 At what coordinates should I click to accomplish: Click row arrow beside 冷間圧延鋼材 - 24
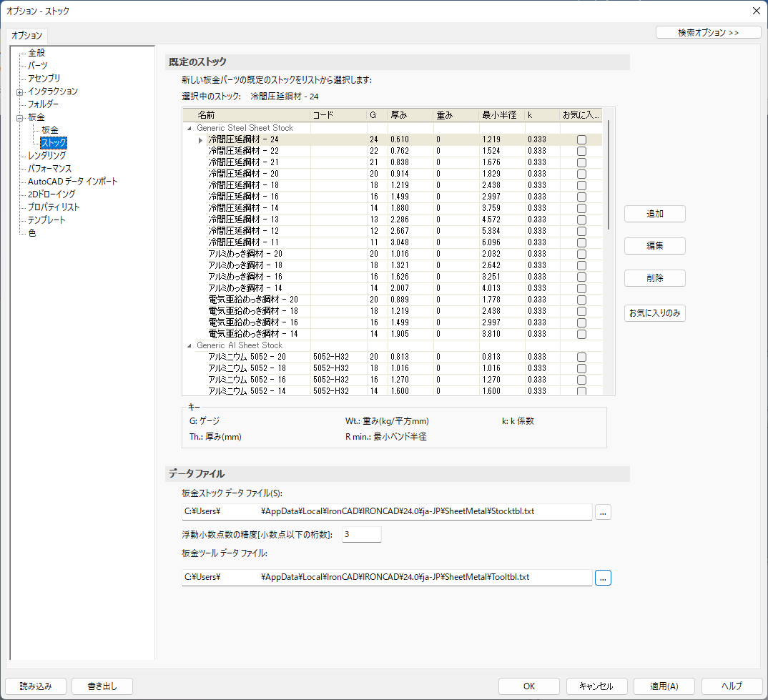coord(200,139)
